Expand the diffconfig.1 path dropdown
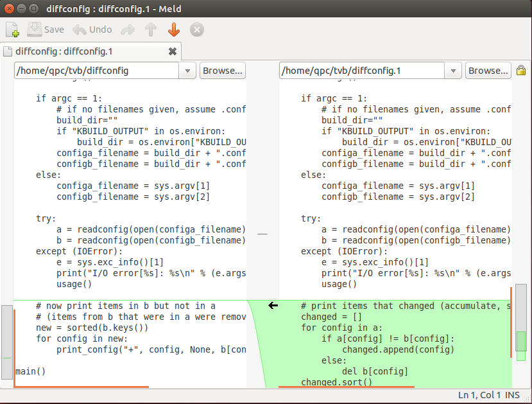The width and height of the screenshot is (532, 404). (453, 71)
